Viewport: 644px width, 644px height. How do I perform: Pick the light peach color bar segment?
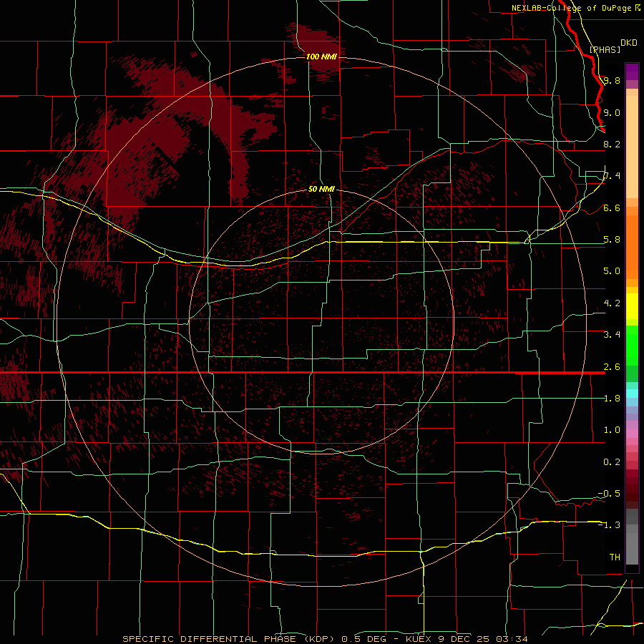[x=632, y=148]
